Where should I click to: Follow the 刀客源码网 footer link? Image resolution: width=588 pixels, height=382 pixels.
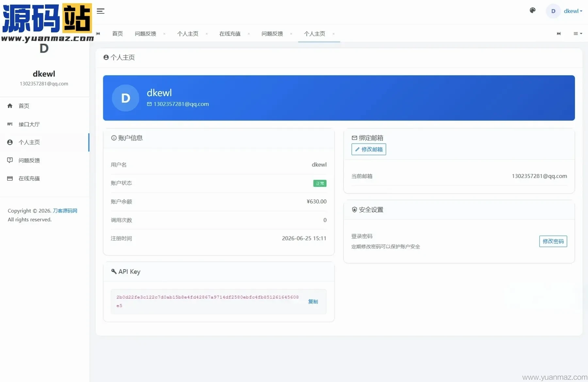coord(65,211)
